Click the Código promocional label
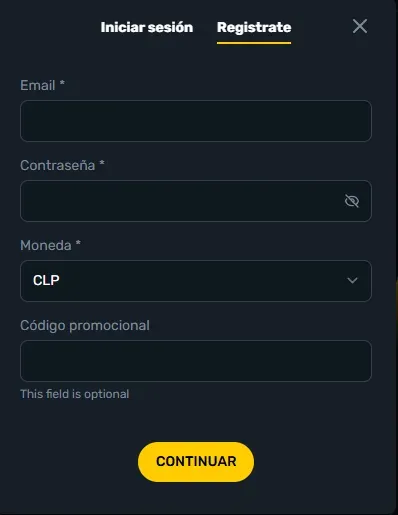 85,326
